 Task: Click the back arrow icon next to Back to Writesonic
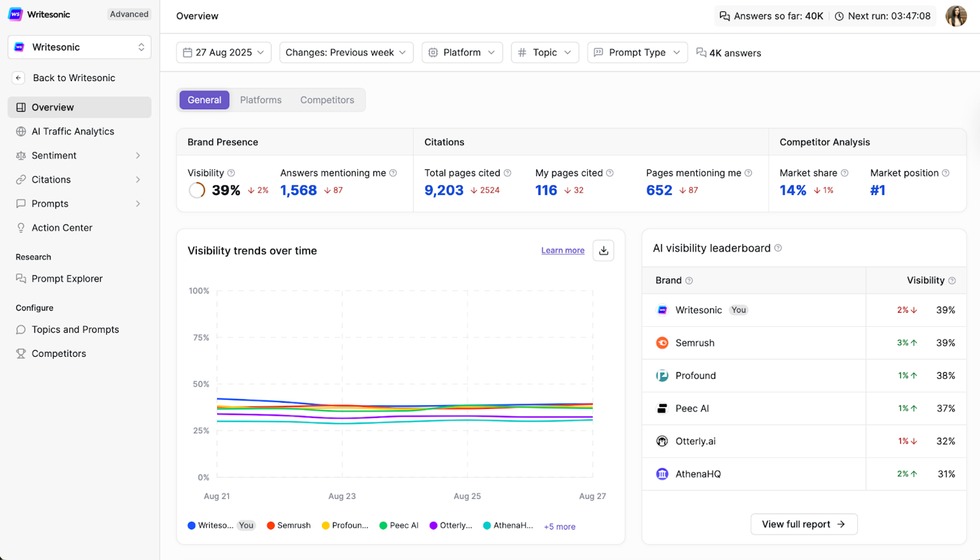tap(18, 78)
